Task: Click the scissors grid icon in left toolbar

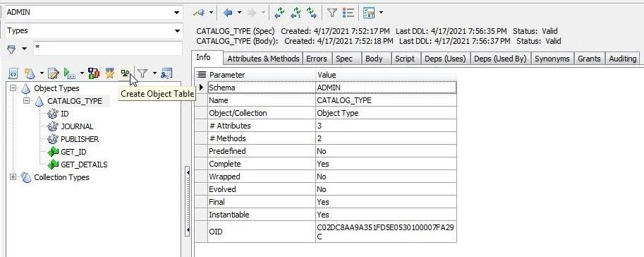Action: pos(166,73)
